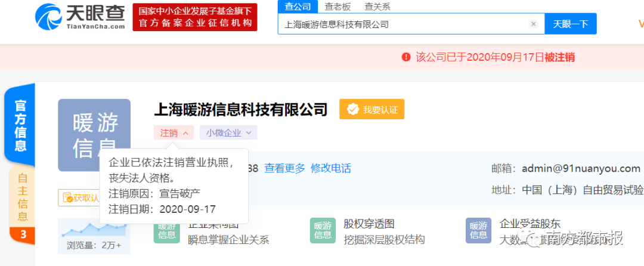The image size is (644, 266).
Task: Click the 股权穿透图 title
Action: click(369, 224)
